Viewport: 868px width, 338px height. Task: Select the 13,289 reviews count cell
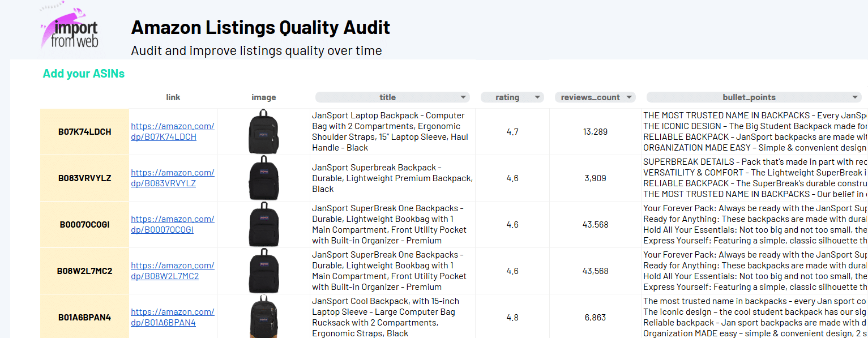595,132
